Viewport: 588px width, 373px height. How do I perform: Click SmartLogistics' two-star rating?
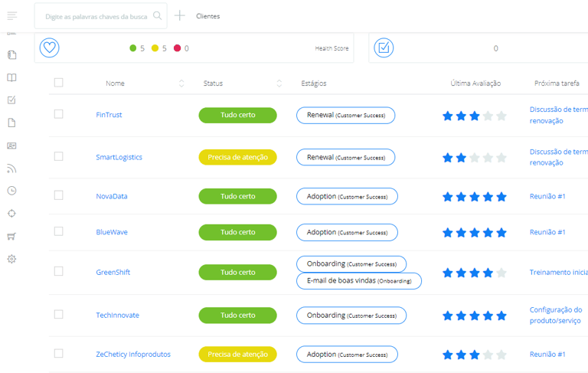click(475, 158)
